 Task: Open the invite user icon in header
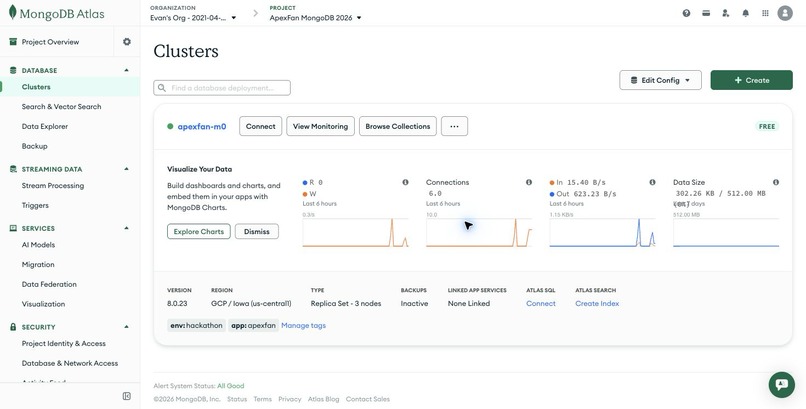coord(726,13)
